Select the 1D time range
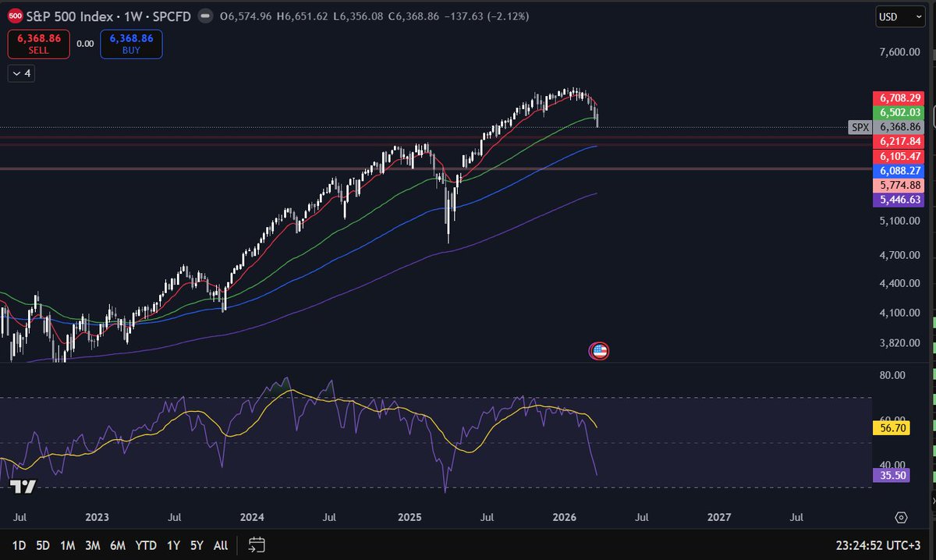Viewport: 936px width, 560px height. [19, 544]
